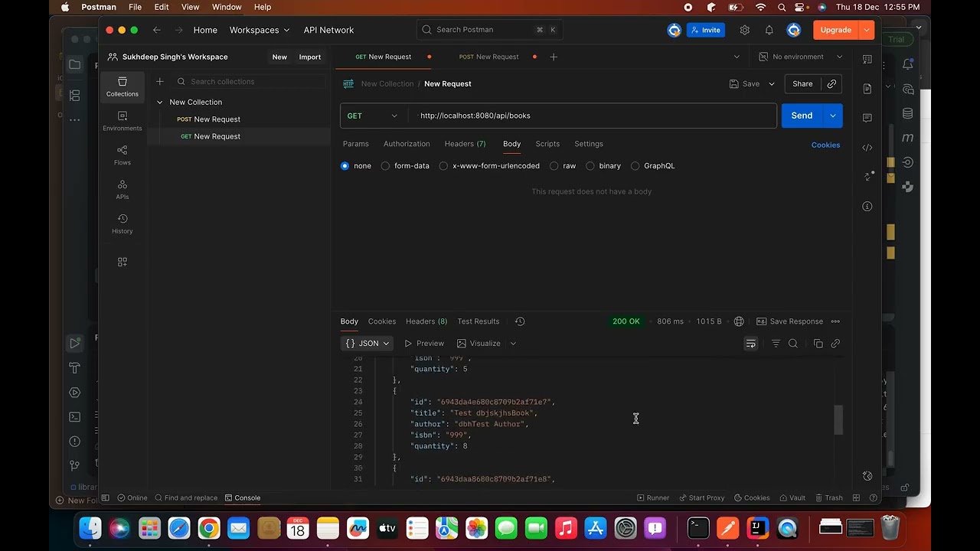Switch to the Scripts tab
The width and height of the screenshot is (980, 551).
pos(547,144)
